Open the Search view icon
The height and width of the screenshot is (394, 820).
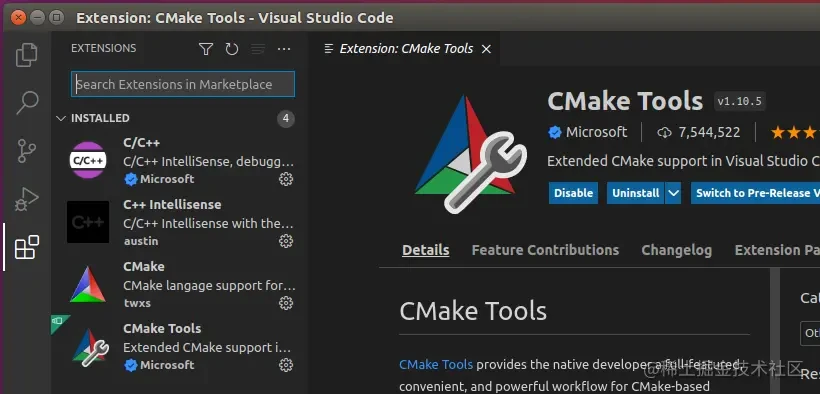point(27,103)
